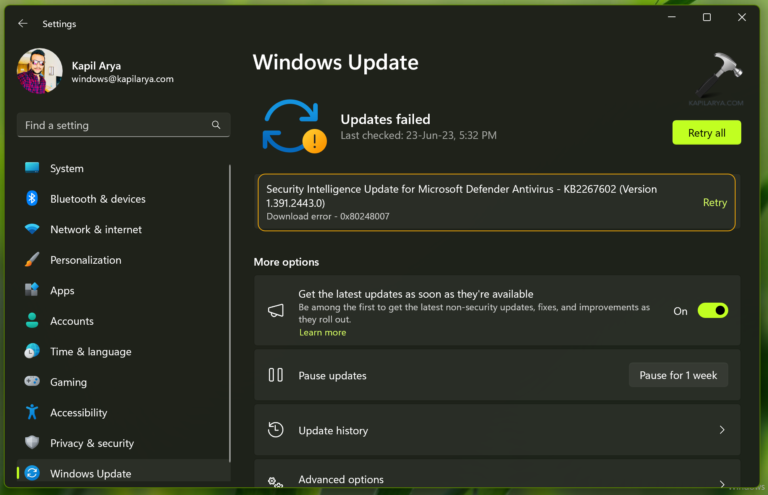
Task: Click the Advanced options gears icon
Action: click(275, 482)
